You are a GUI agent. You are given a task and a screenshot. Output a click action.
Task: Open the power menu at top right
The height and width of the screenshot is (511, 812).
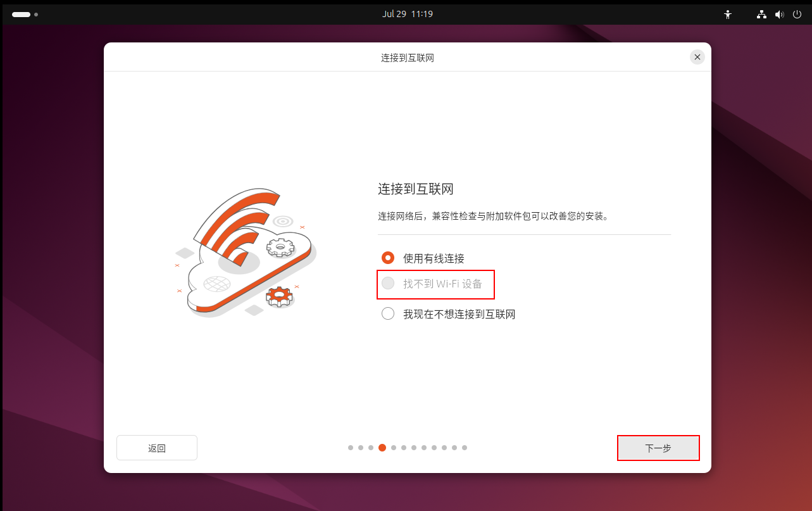tap(797, 14)
